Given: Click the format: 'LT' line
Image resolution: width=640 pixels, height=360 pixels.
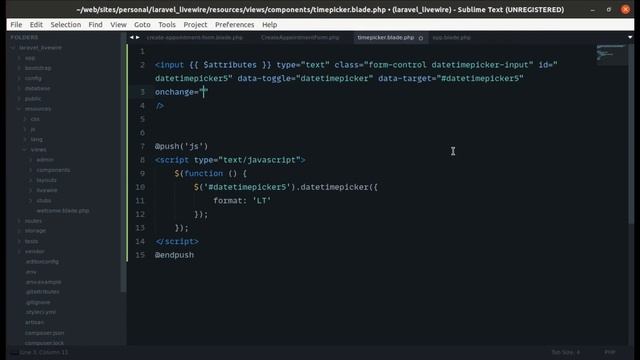Looking at the screenshot, I should 242,200.
